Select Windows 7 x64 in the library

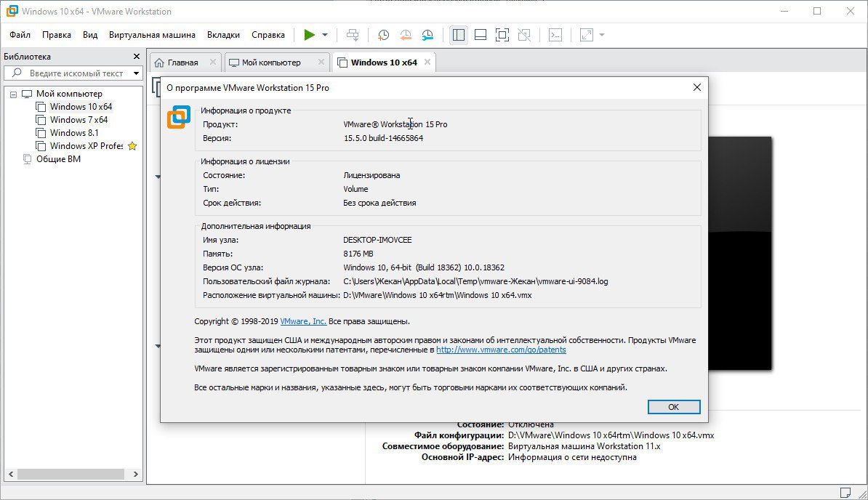tap(79, 120)
